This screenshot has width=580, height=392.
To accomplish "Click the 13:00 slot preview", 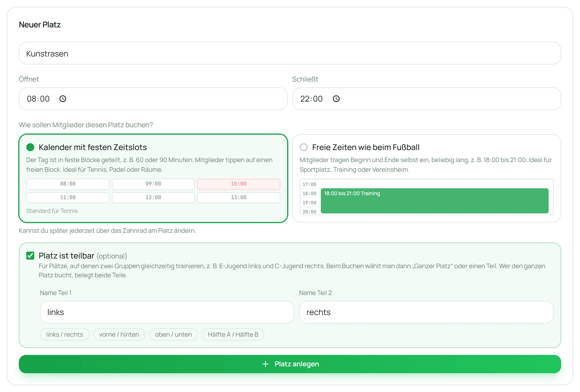I will pyautogui.click(x=239, y=198).
